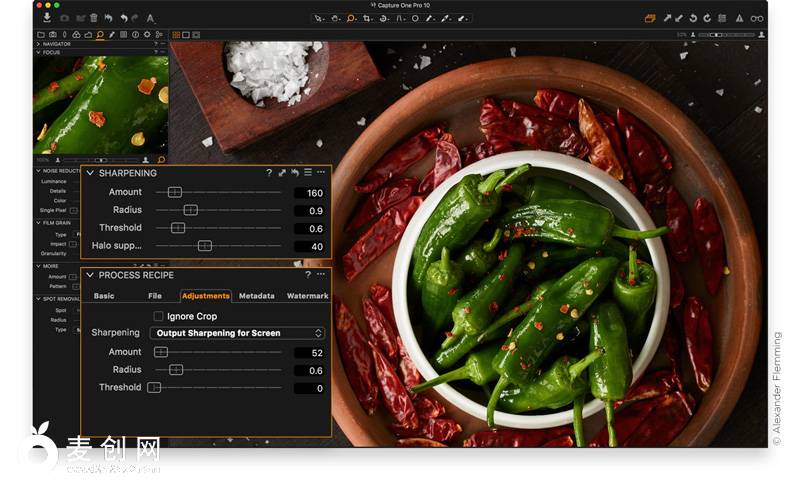Screen dimensions: 800x480
Task: Click the text annotation A icon
Action: [151, 18]
